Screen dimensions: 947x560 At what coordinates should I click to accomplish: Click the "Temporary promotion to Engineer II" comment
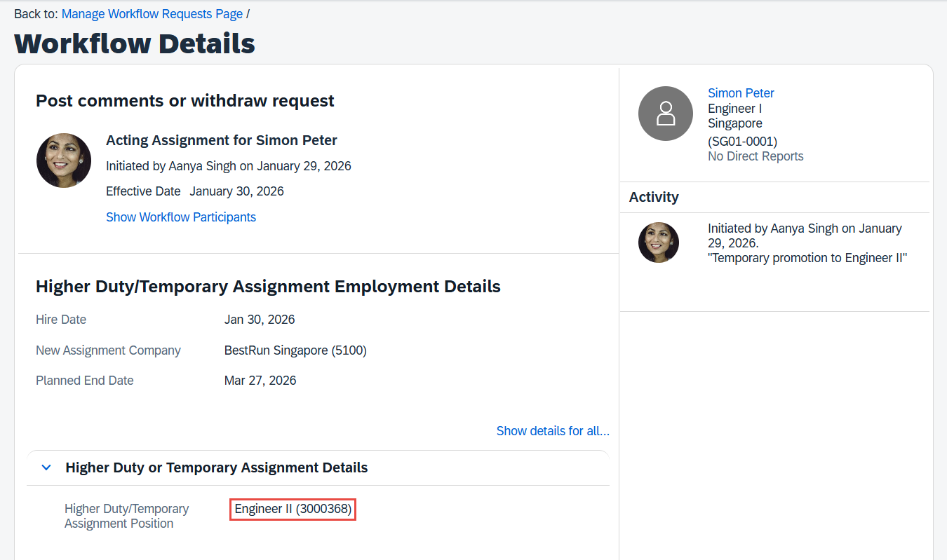coord(807,258)
